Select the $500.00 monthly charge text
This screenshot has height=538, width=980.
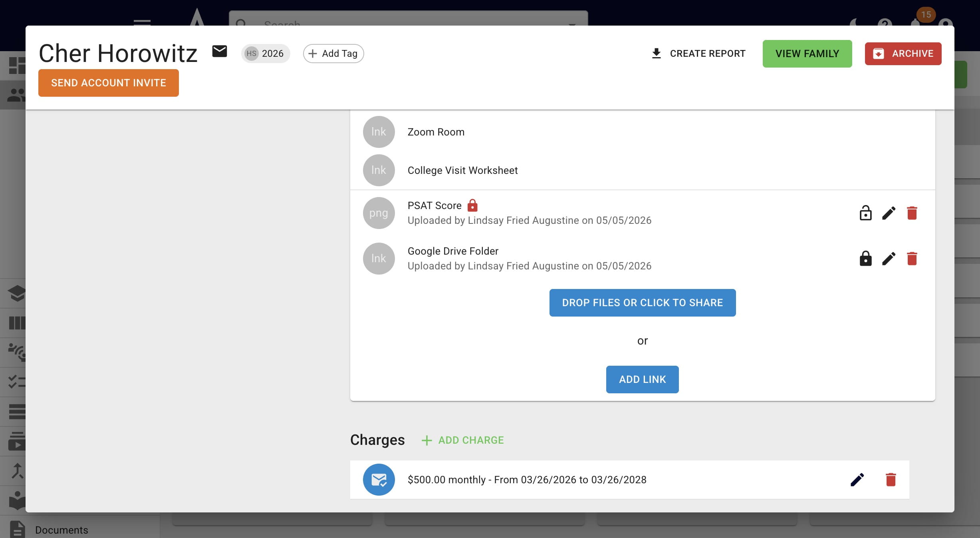[527, 480]
